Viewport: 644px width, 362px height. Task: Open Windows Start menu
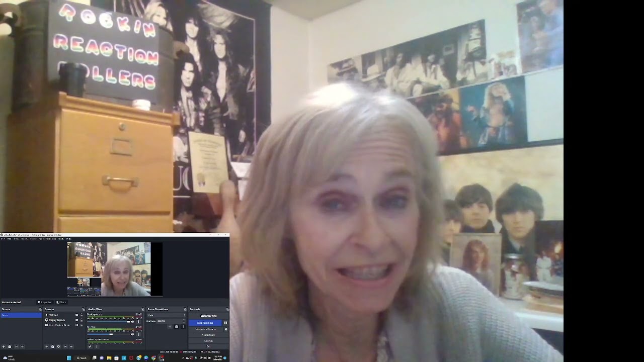click(x=69, y=358)
